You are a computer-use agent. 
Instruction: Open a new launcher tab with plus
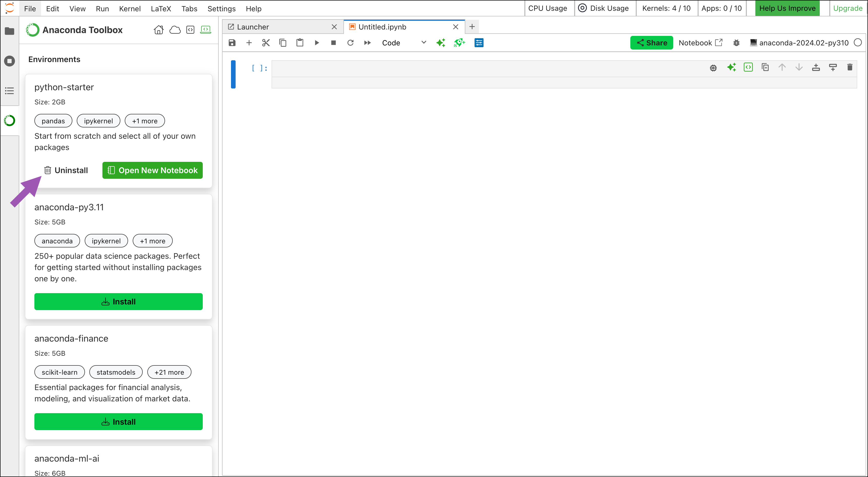click(472, 27)
